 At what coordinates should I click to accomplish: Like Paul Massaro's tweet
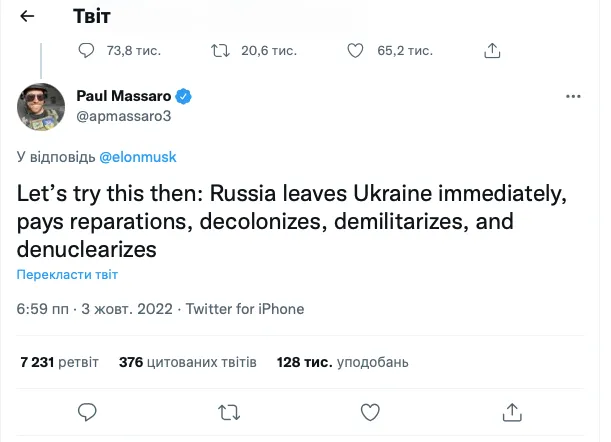coord(370,411)
